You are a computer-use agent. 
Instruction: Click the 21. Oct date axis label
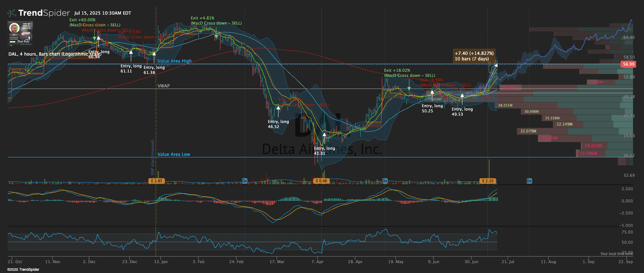click(x=15, y=262)
